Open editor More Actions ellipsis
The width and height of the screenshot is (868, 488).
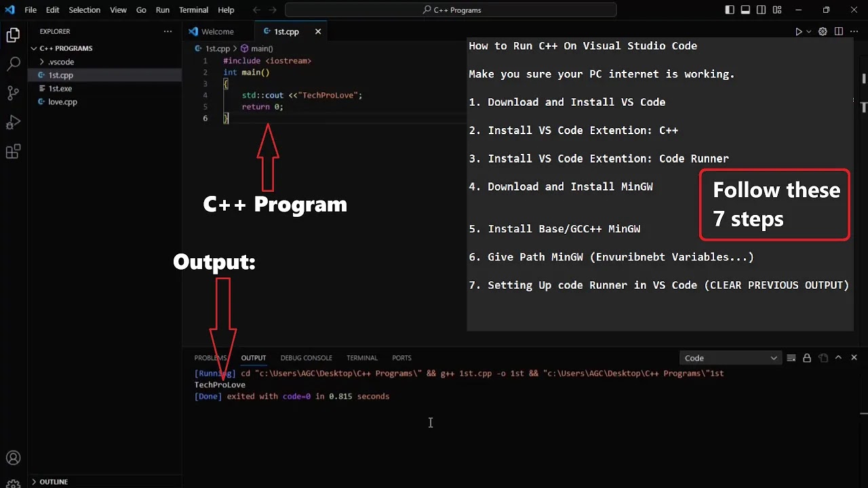point(854,32)
